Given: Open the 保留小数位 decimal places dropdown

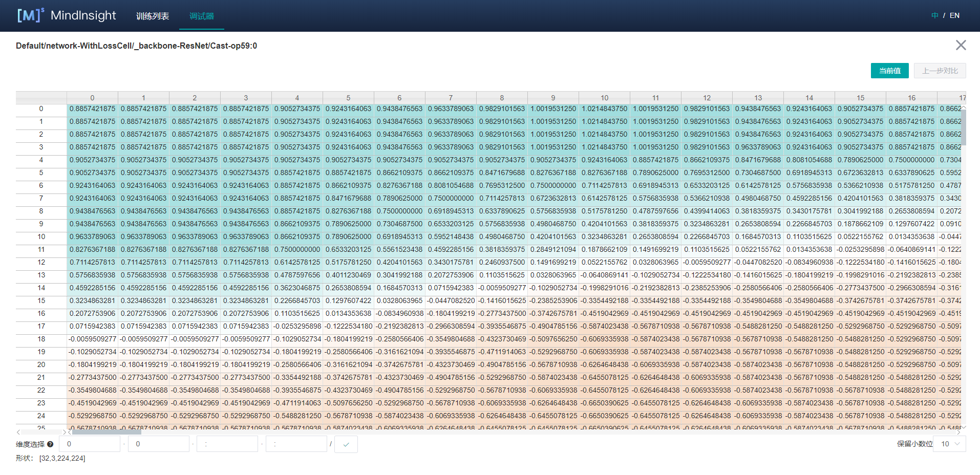Looking at the screenshot, I should coord(951,444).
